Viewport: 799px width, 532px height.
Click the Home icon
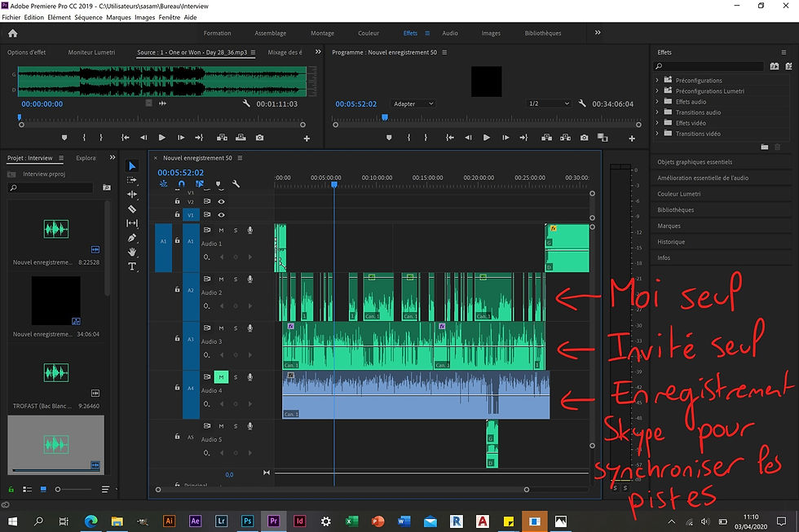[x=13, y=33]
